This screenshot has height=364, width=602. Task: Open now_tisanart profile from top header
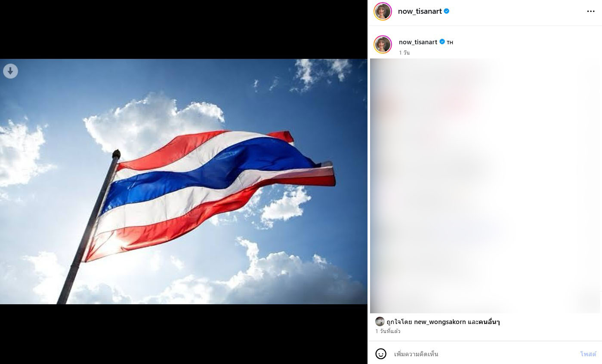(x=420, y=11)
